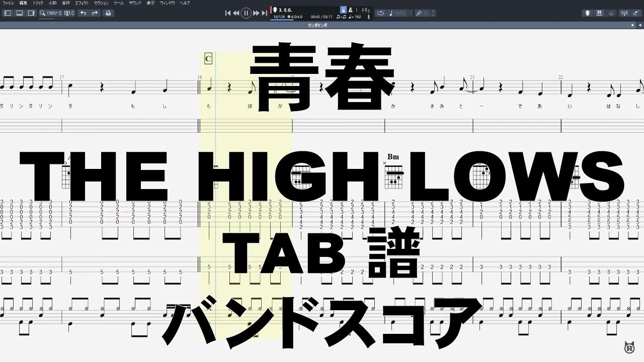Pause playback
644x362 pixels.
tap(246, 13)
